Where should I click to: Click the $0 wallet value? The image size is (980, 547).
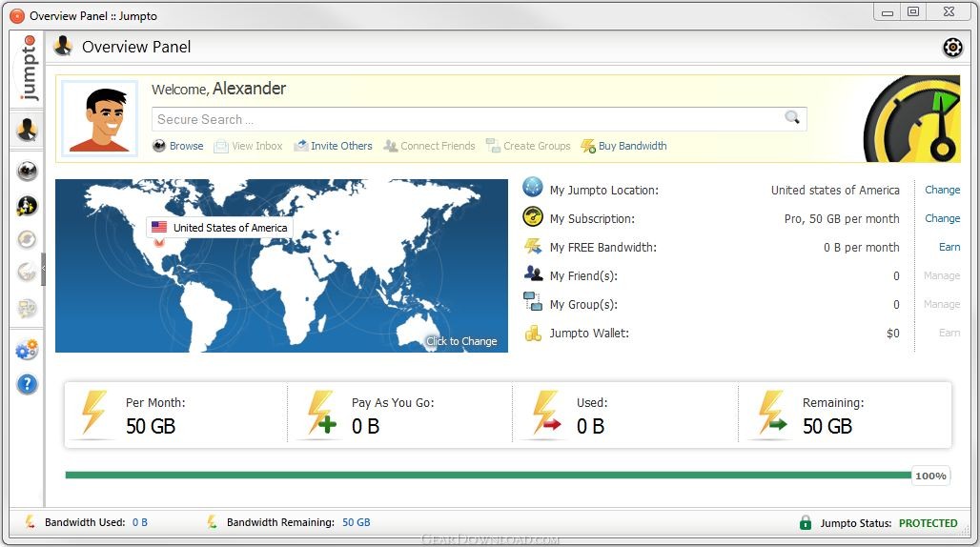893,334
